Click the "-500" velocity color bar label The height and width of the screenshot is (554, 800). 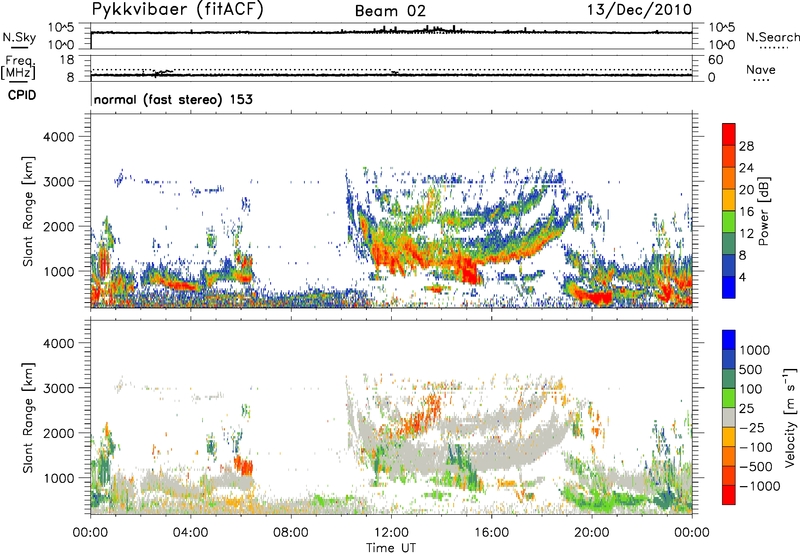[x=756, y=467]
